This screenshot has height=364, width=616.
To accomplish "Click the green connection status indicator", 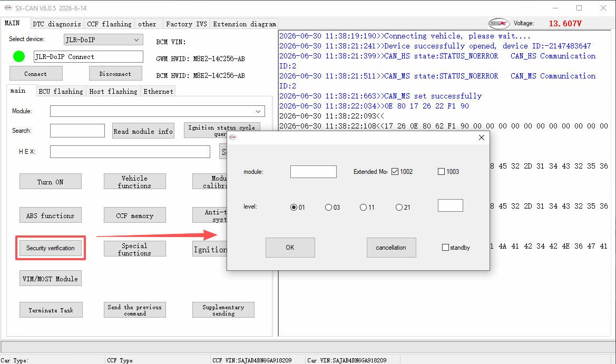I will [x=19, y=56].
